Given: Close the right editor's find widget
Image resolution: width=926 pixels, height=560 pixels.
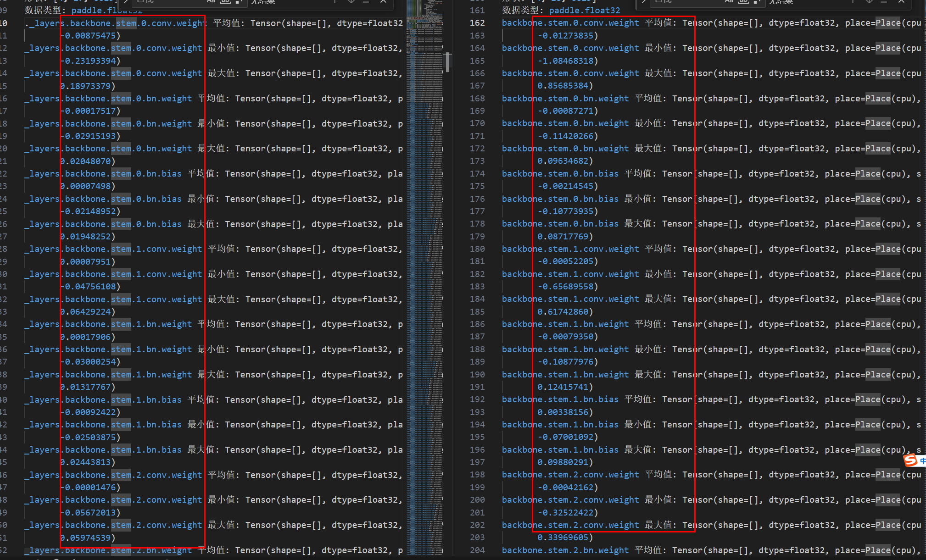Looking at the screenshot, I should click(x=901, y=1).
